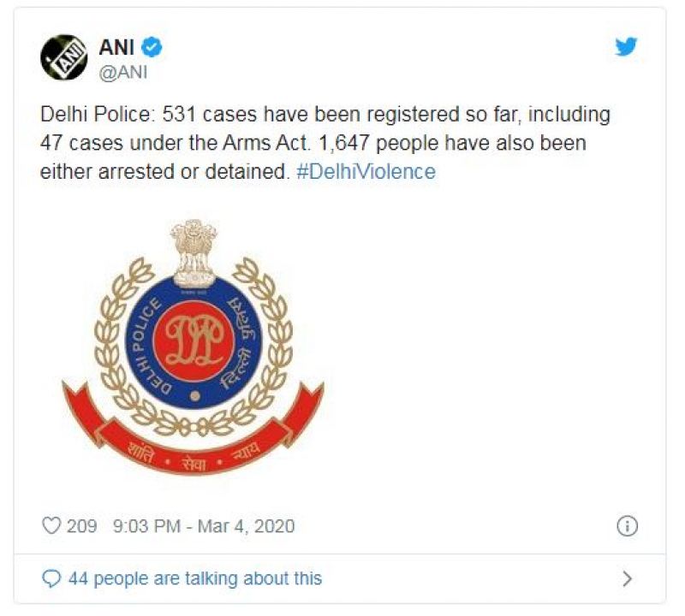Click the speech bubble conversation icon
685x616 pixels.
click(52, 579)
